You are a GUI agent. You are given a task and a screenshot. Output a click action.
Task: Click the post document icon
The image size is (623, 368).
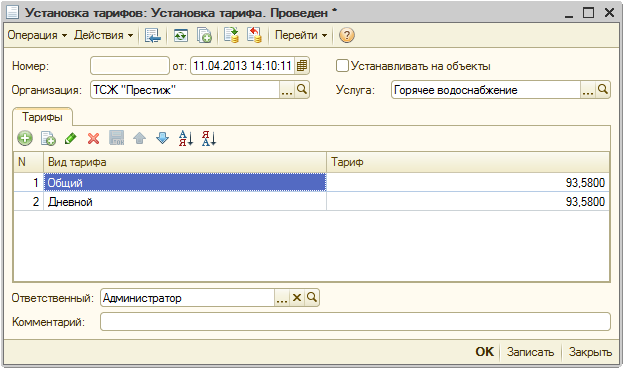(x=231, y=35)
